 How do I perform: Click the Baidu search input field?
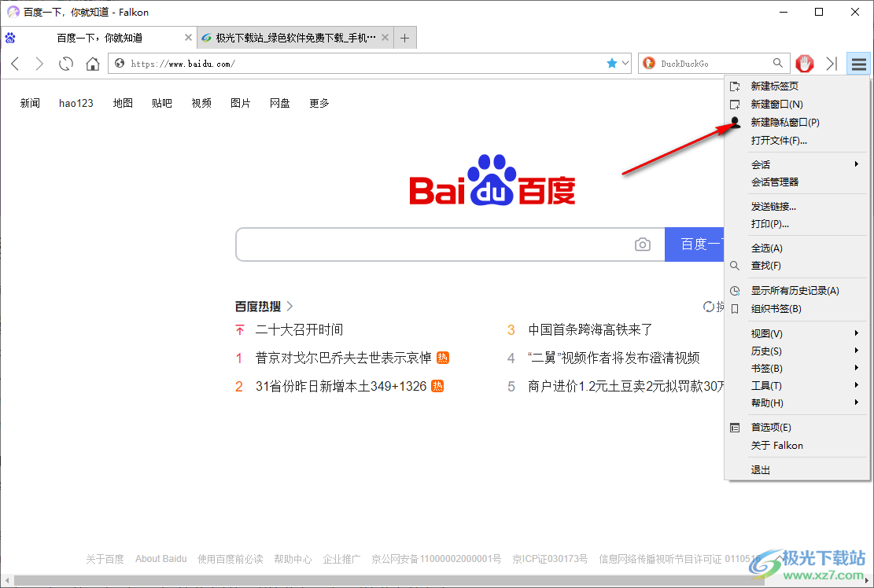pos(435,244)
